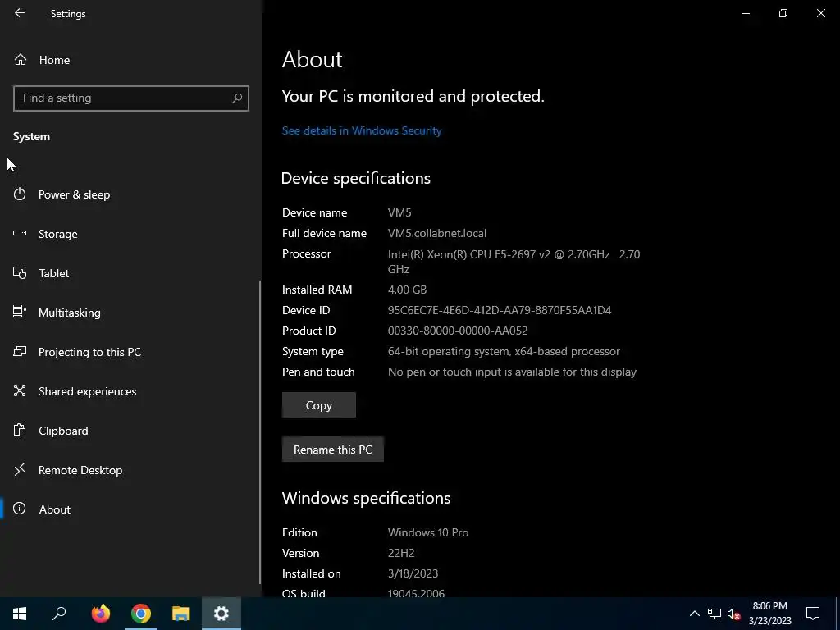Click the Shared experiences icon
Screen dimensions: 840x630
(x=20, y=390)
